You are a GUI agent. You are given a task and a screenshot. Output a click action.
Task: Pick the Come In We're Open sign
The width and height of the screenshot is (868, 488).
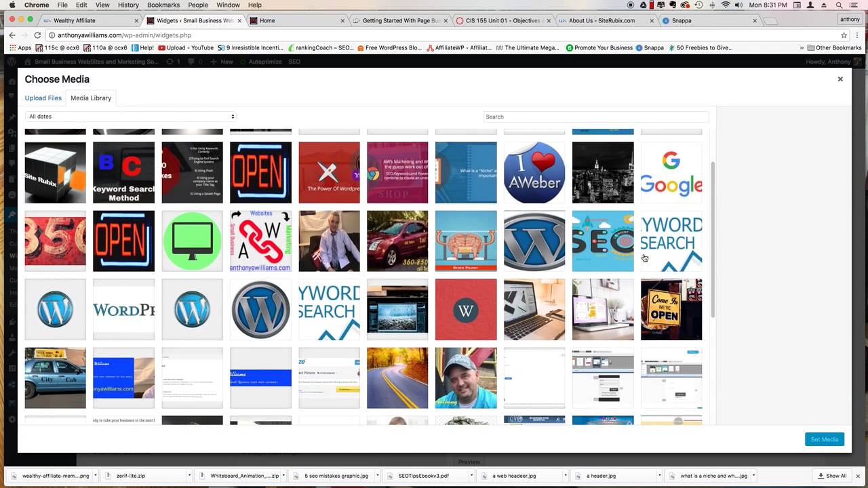click(x=671, y=309)
